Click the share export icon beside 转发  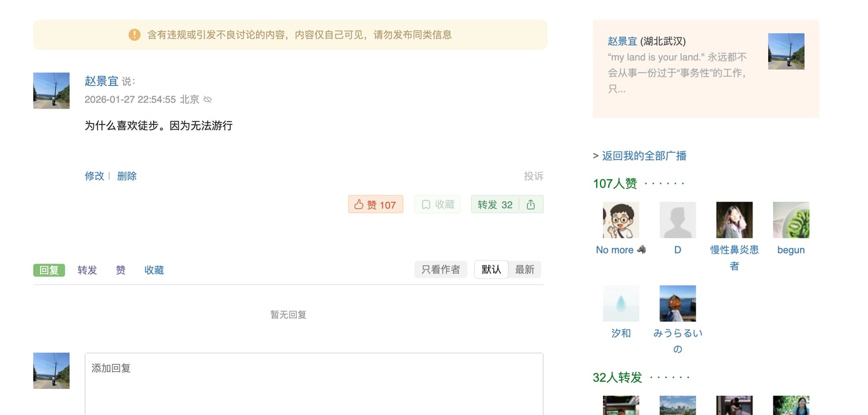[531, 205]
